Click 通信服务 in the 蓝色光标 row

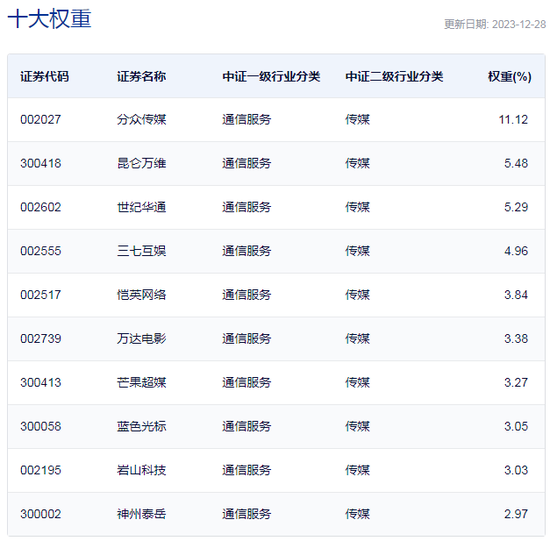tap(247, 427)
